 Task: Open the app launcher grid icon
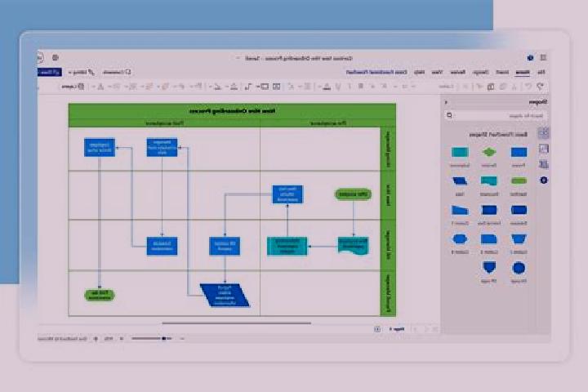coord(543,58)
